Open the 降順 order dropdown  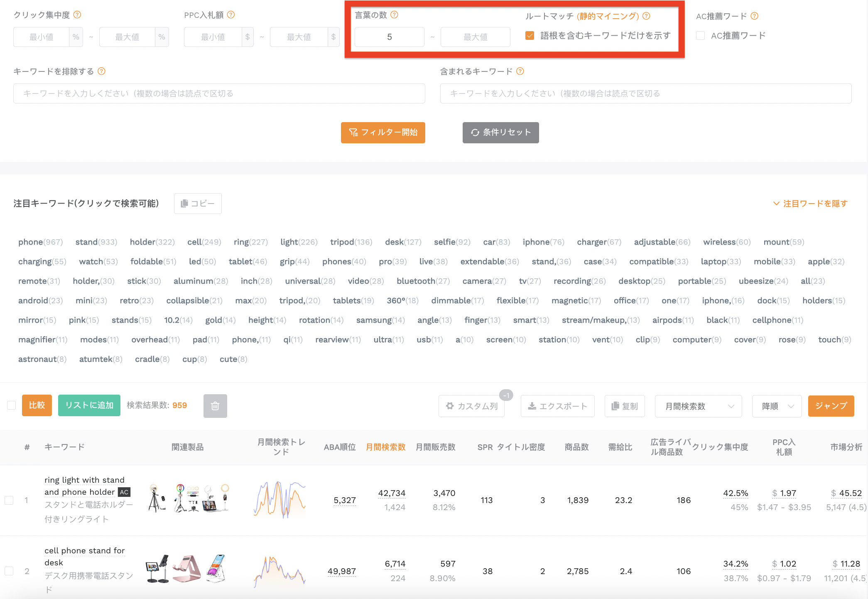[777, 406]
